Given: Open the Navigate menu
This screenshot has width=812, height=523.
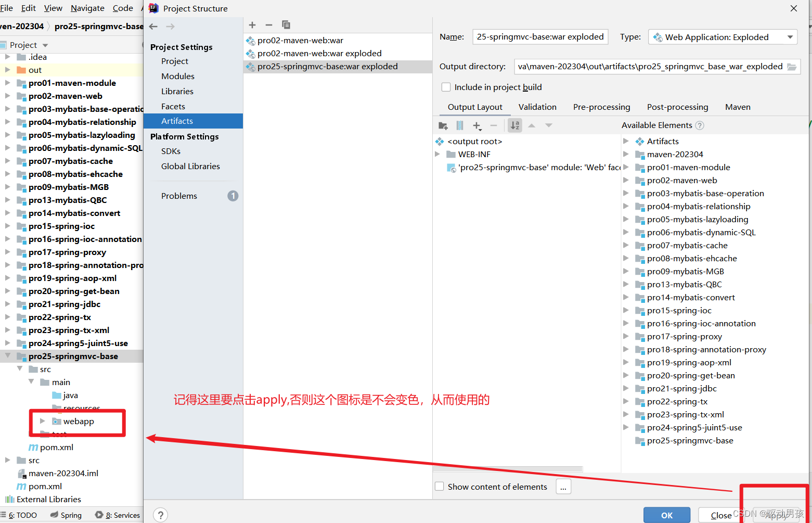Looking at the screenshot, I should 87,8.
